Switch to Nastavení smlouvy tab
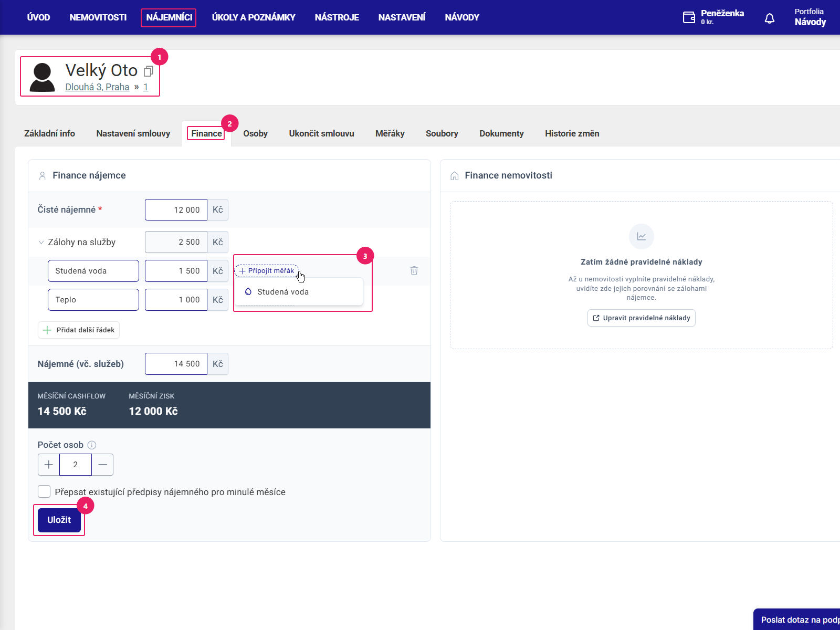The image size is (840, 630). (133, 133)
